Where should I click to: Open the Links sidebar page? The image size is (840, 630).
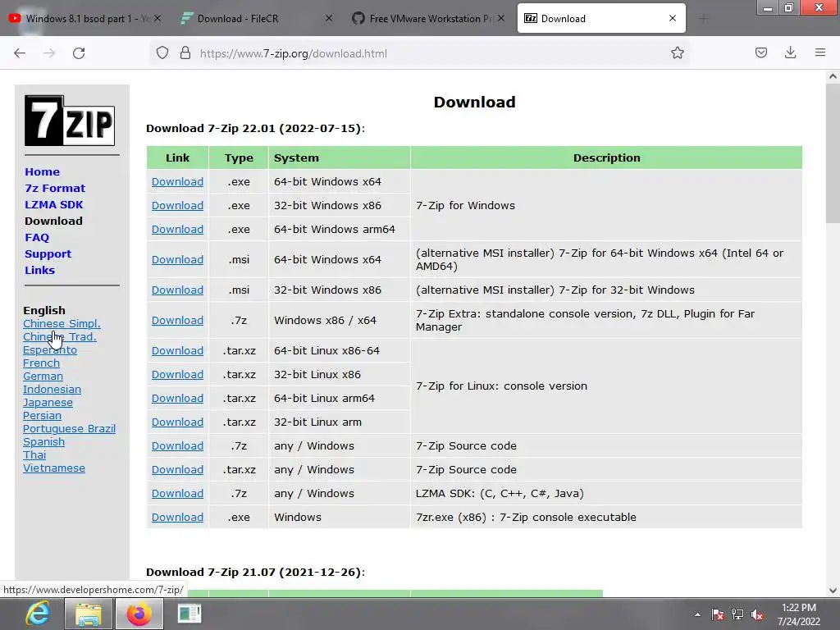pyautogui.click(x=39, y=270)
